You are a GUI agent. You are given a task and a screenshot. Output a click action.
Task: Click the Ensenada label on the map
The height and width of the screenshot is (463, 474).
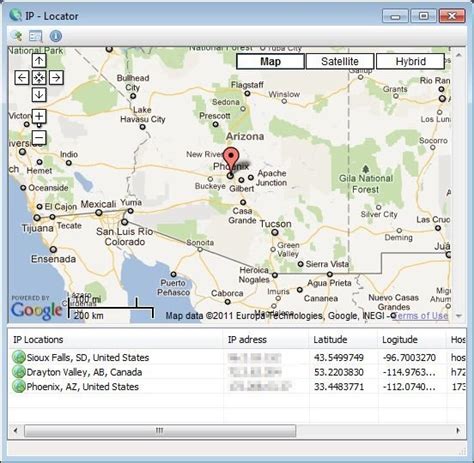[53, 259]
